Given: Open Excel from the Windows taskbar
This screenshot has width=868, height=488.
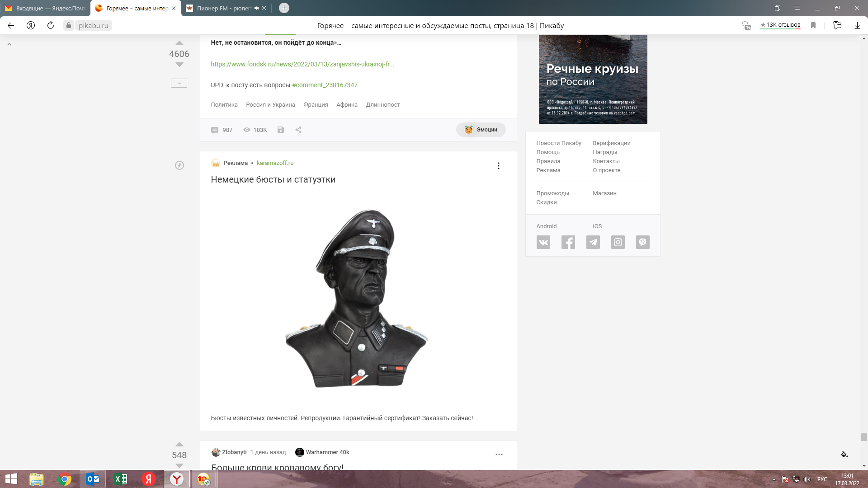Looking at the screenshot, I should click(121, 479).
